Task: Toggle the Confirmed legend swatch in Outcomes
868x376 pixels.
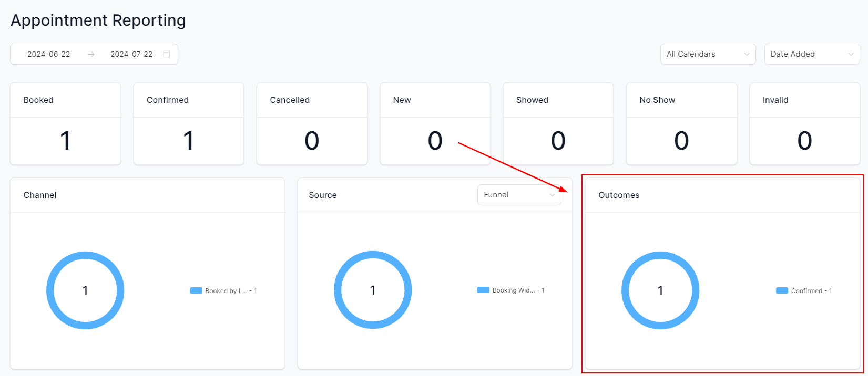Action: (782, 290)
